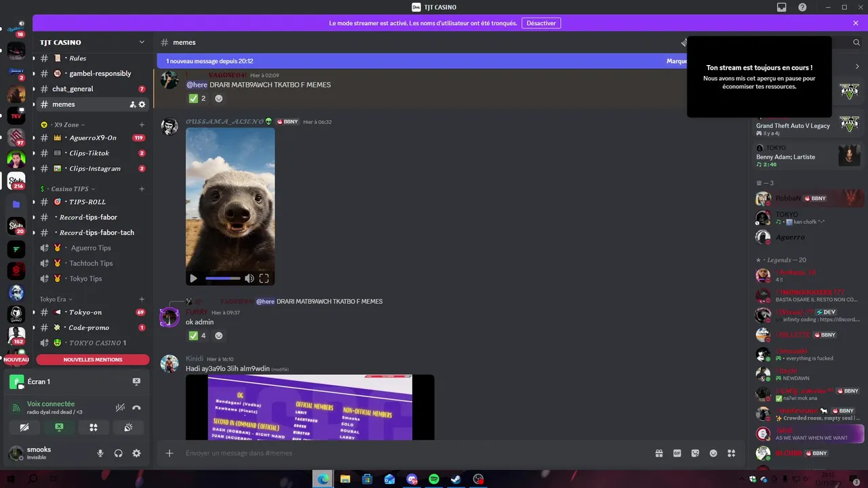Open the Rules channel
The image size is (868, 488).
92,58
